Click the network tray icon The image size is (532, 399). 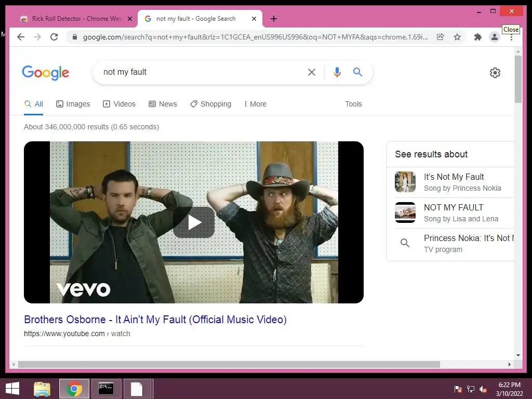tap(471, 389)
